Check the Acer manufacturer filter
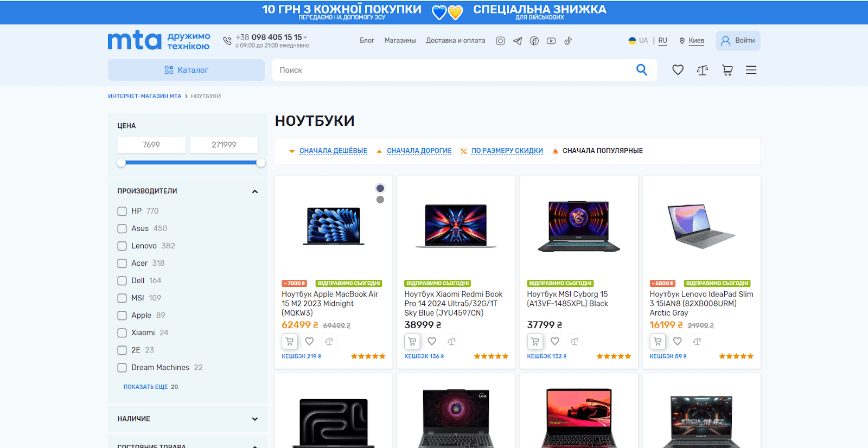Viewport: 868px width, 448px height. [x=122, y=264]
